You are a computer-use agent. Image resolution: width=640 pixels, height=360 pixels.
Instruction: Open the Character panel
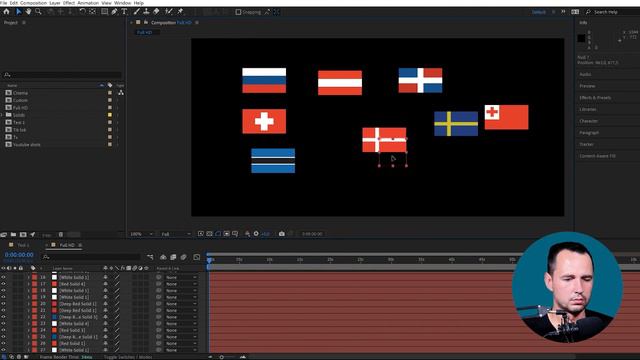click(x=589, y=121)
